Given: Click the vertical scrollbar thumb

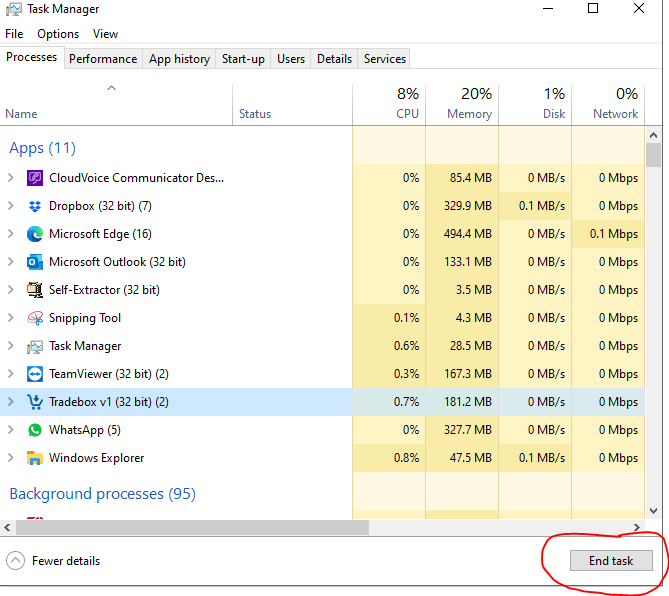Looking at the screenshot, I should pos(653,155).
